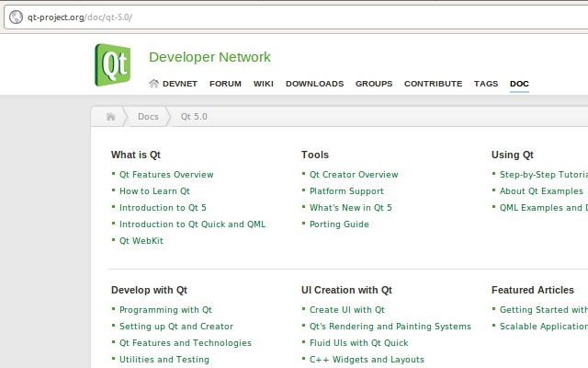The width and height of the screenshot is (588, 368).
Task: Open Setting up Qt and Creator link
Action: 176,327
